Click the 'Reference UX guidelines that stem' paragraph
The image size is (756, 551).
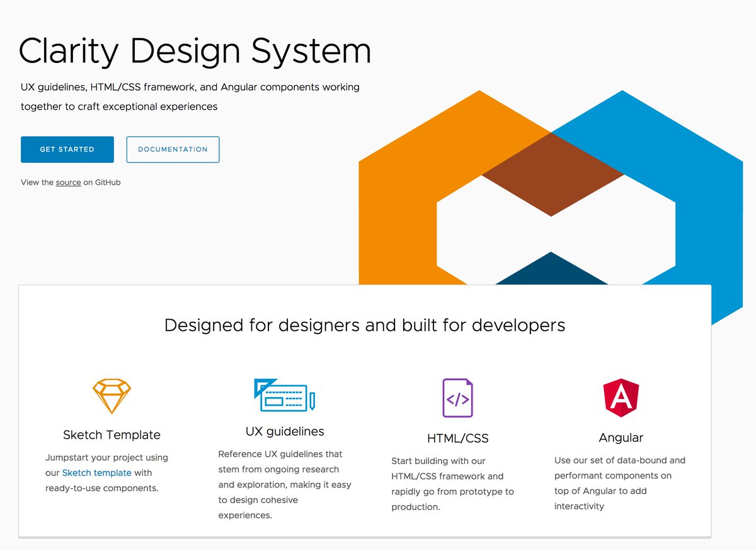pos(285,484)
